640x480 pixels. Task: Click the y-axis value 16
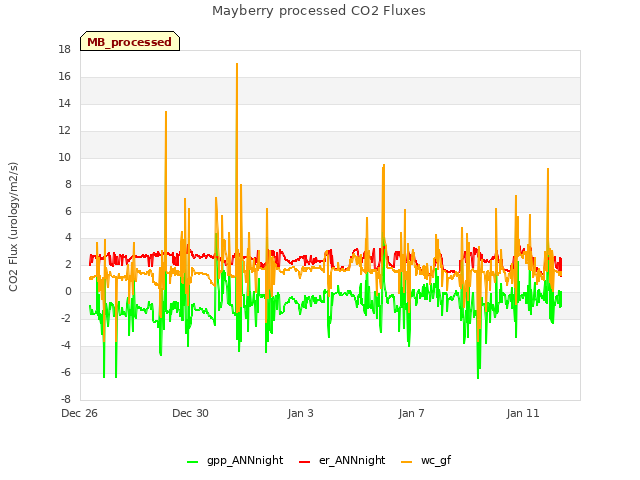tap(64, 77)
